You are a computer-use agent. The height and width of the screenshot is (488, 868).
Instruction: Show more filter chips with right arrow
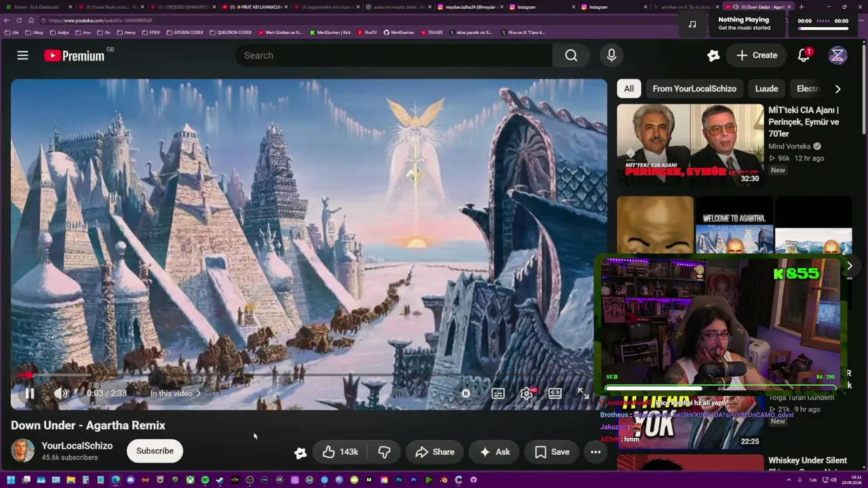(x=837, y=89)
